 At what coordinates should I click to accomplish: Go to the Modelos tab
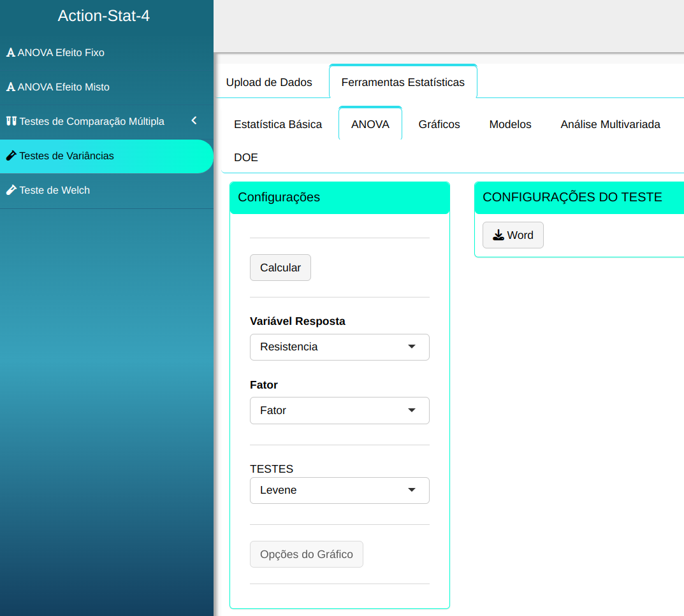pos(510,124)
